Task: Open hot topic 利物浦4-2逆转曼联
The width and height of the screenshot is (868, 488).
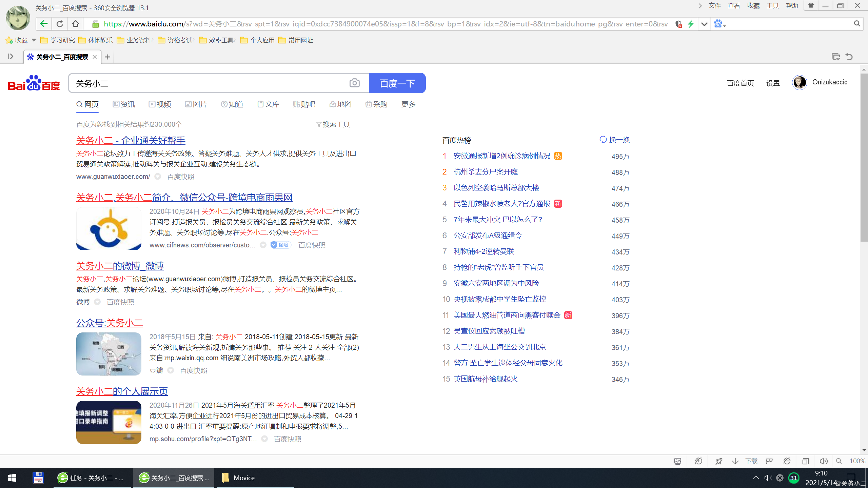Action: [x=484, y=251]
